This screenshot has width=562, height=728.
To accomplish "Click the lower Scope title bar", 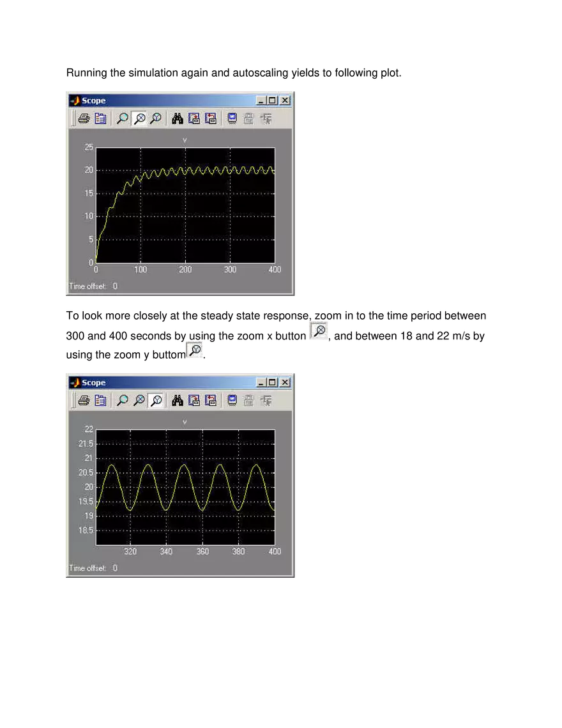I will click(166, 382).
